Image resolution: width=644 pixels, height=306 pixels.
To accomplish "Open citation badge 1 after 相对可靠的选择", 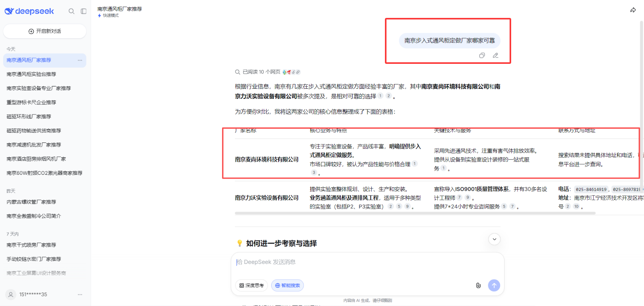I will coord(380,96).
